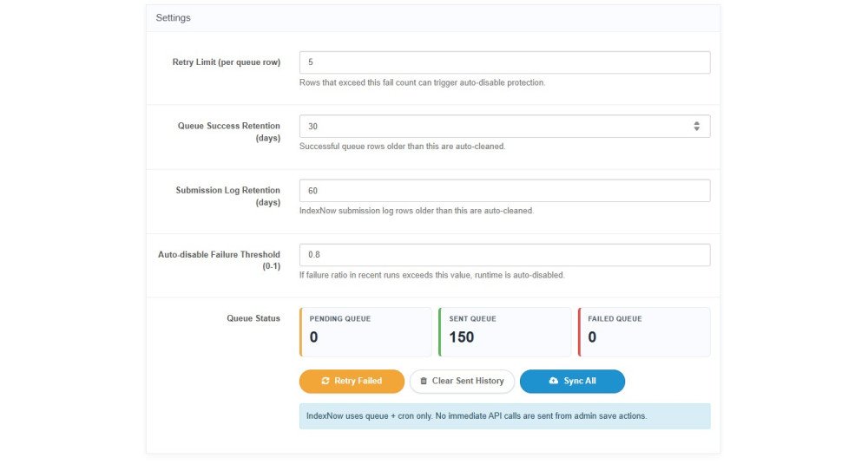Click the cloud upload icon in Sync All
The image size is (868, 464).
[553, 381]
